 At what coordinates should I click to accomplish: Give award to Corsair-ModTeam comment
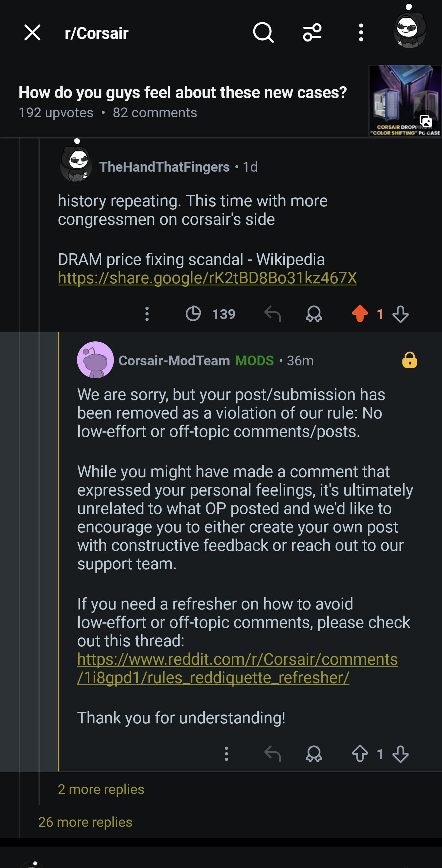pos(314,754)
